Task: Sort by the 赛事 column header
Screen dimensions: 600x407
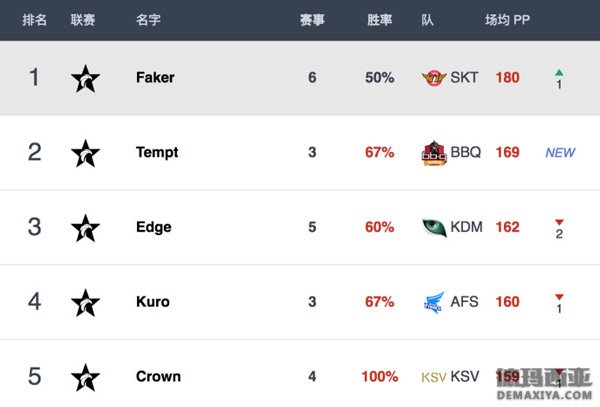Action: tap(312, 20)
